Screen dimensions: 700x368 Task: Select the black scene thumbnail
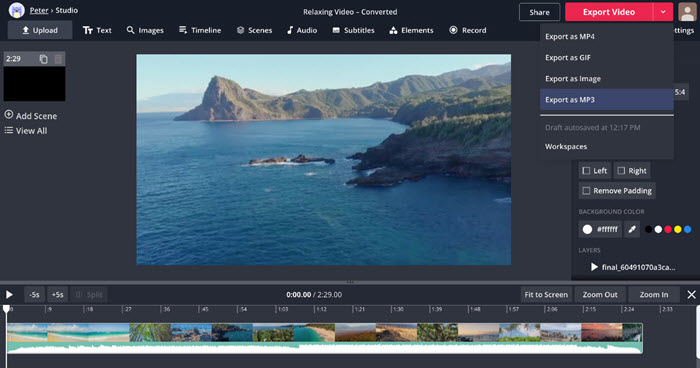pyautogui.click(x=34, y=84)
